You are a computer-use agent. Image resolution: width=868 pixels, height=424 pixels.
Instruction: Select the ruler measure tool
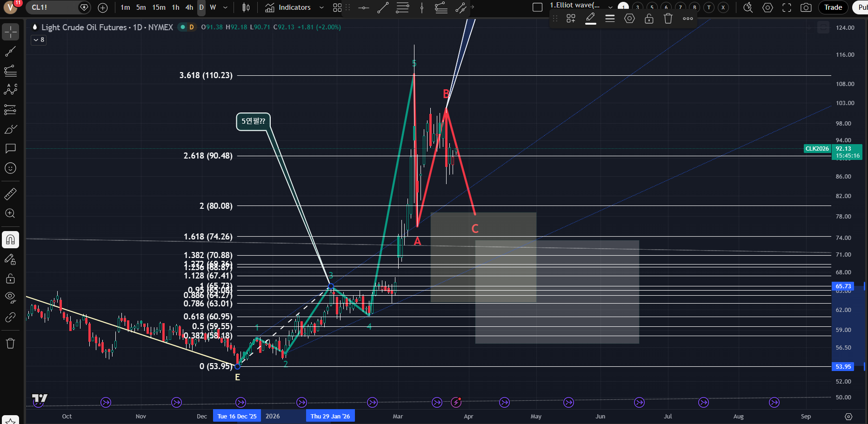coord(10,194)
